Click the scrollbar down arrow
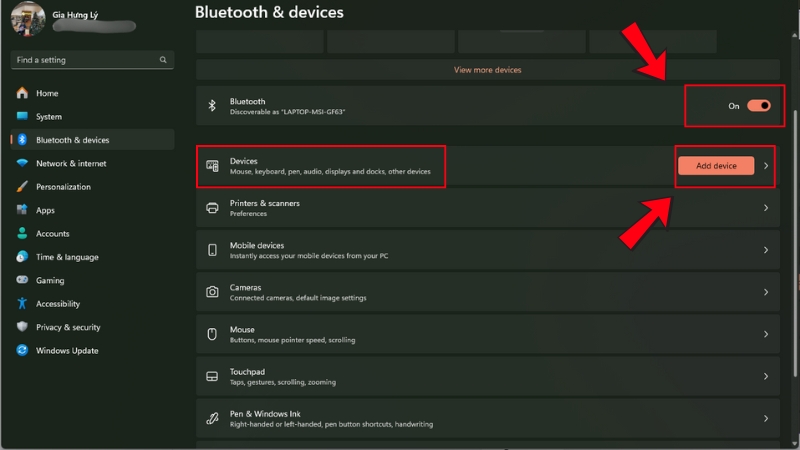Screen dimensions: 800x450 tap(795, 443)
